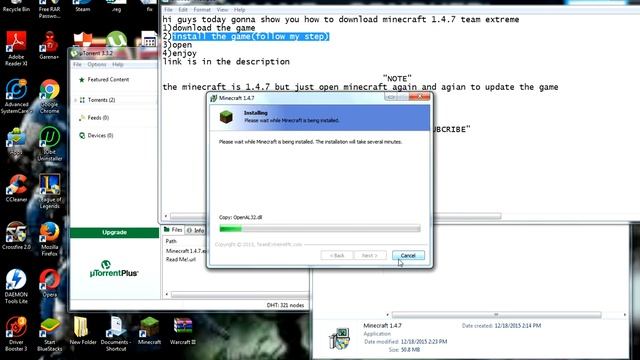This screenshot has width=640, height=360.
Task: Click 'link is in the description' line in Notepad
Action: [x=226, y=62]
